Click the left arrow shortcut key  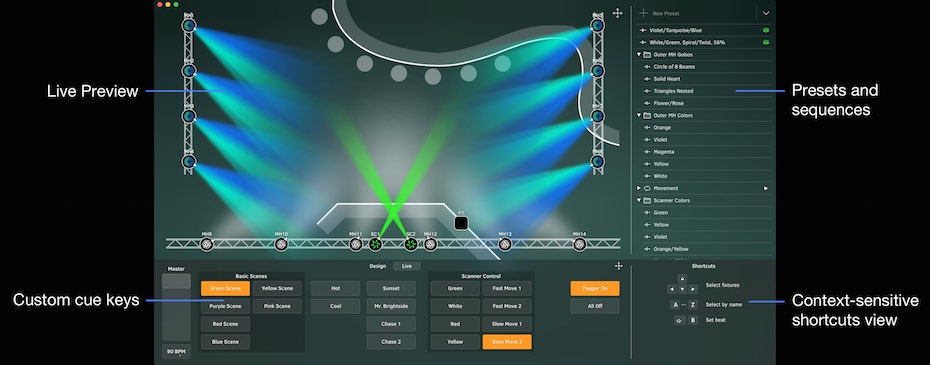(x=671, y=289)
